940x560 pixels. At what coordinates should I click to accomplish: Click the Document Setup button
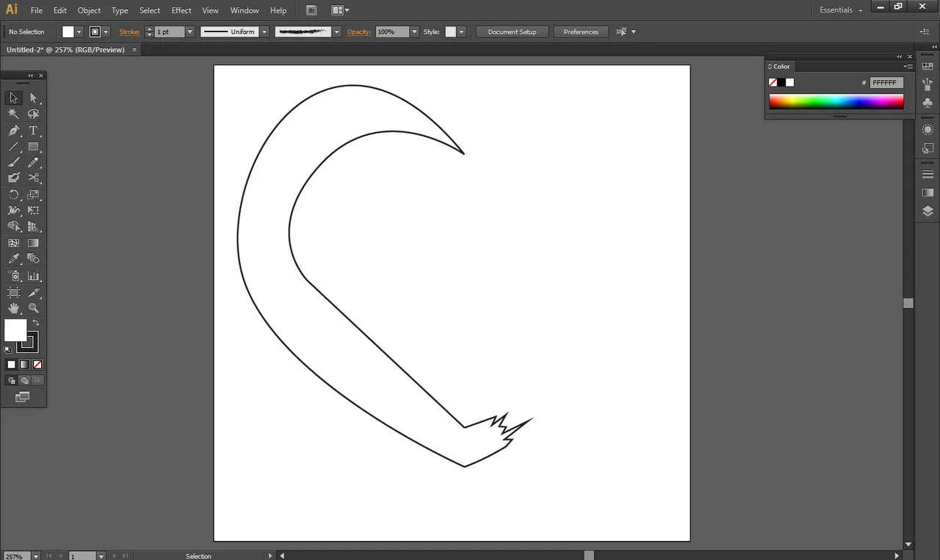pos(512,32)
